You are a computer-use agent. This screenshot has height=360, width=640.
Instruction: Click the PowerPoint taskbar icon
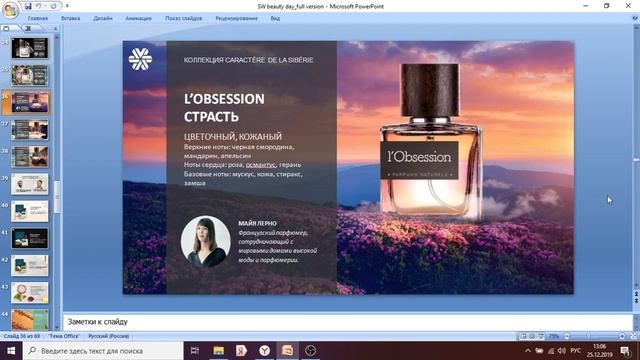pyautogui.click(x=287, y=351)
